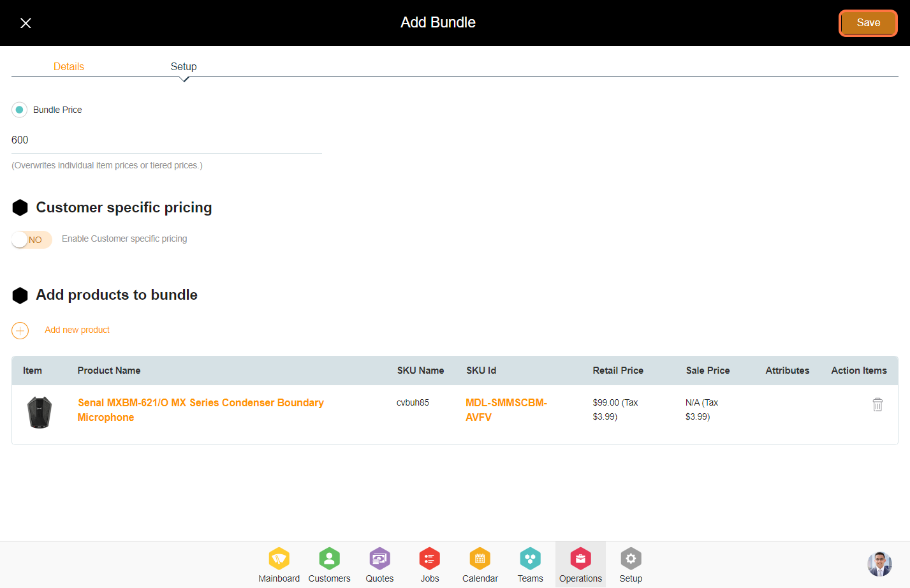This screenshot has height=588, width=910.
Task: Open the user profile avatar
Action: coord(879,564)
